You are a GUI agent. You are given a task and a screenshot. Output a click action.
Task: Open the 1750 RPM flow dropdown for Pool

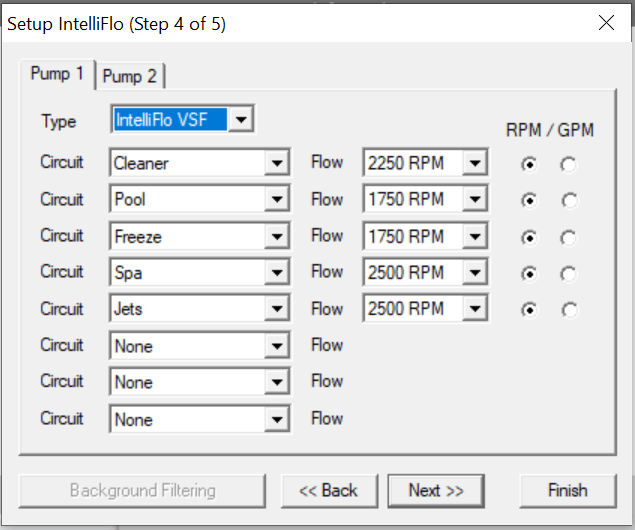[x=425, y=199]
